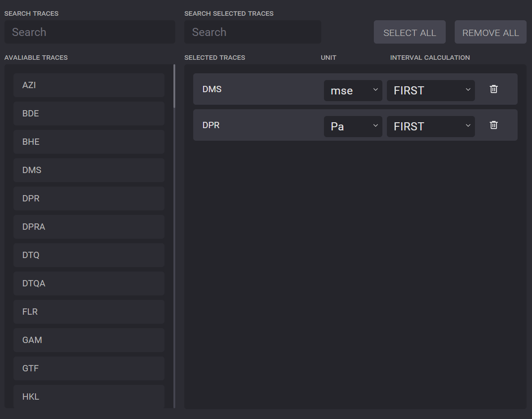Add GAM trace to selection
The width and height of the screenshot is (532, 419).
(89, 340)
